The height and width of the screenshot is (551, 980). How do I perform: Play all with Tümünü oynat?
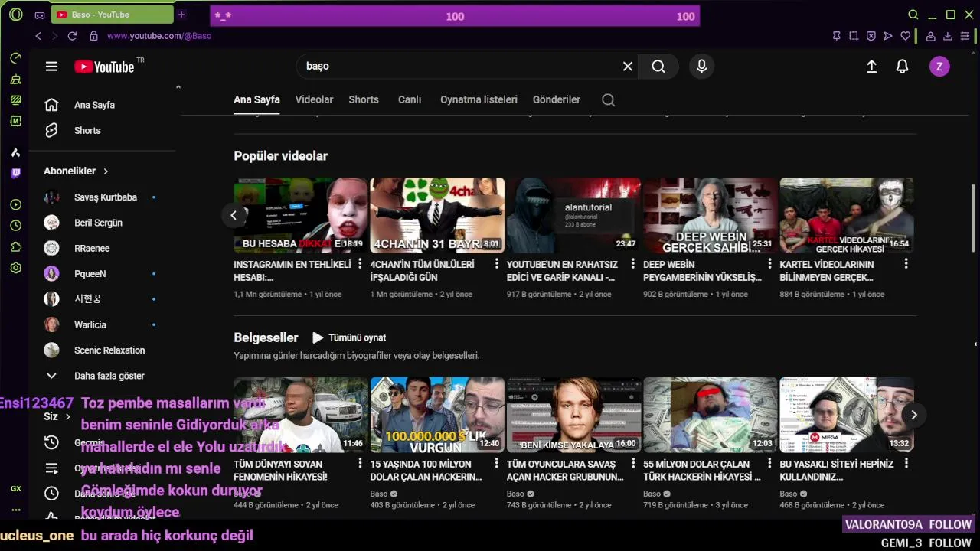(348, 337)
